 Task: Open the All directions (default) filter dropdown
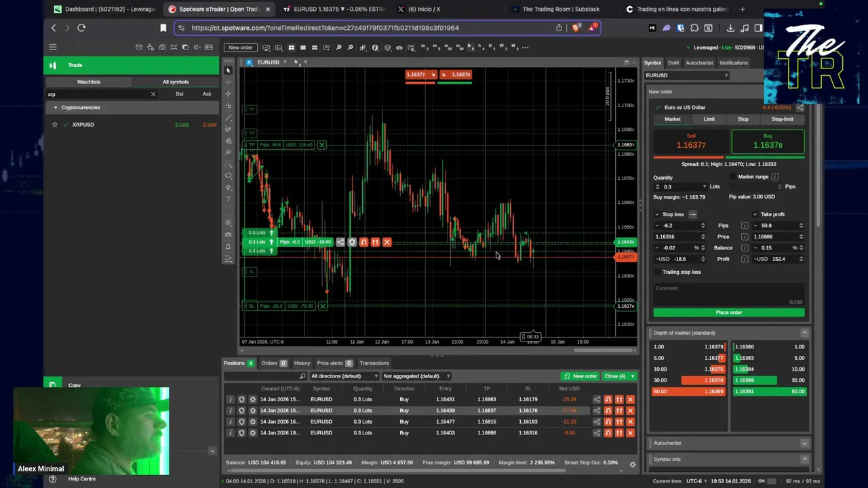coord(344,376)
